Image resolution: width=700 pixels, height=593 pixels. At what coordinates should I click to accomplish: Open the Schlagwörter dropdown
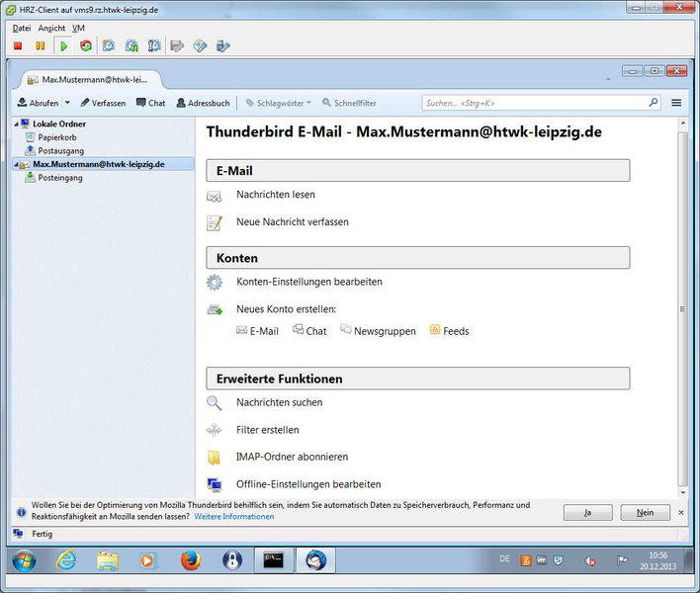coord(279,103)
